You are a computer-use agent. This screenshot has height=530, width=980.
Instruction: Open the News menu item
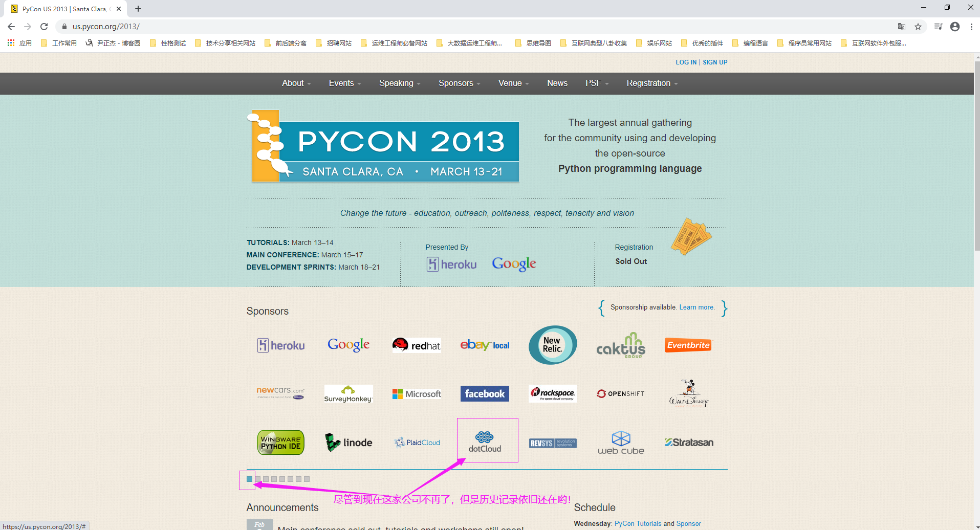point(557,83)
